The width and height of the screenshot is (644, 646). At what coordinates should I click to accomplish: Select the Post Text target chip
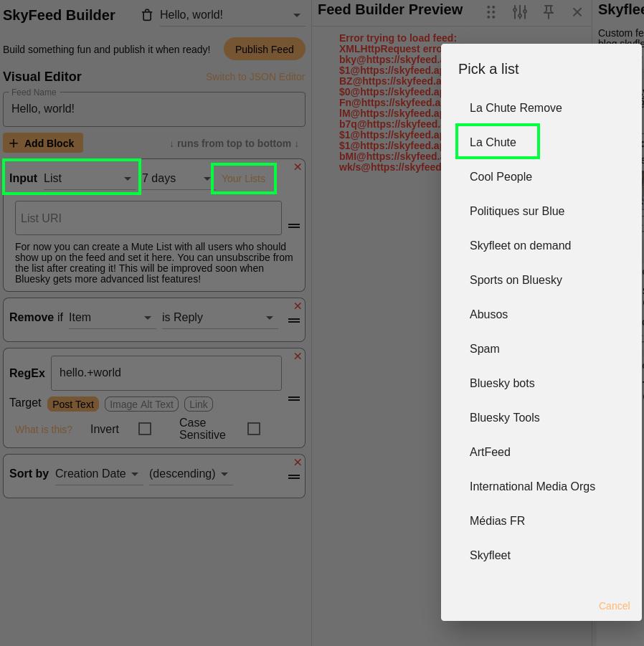pyautogui.click(x=73, y=404)
